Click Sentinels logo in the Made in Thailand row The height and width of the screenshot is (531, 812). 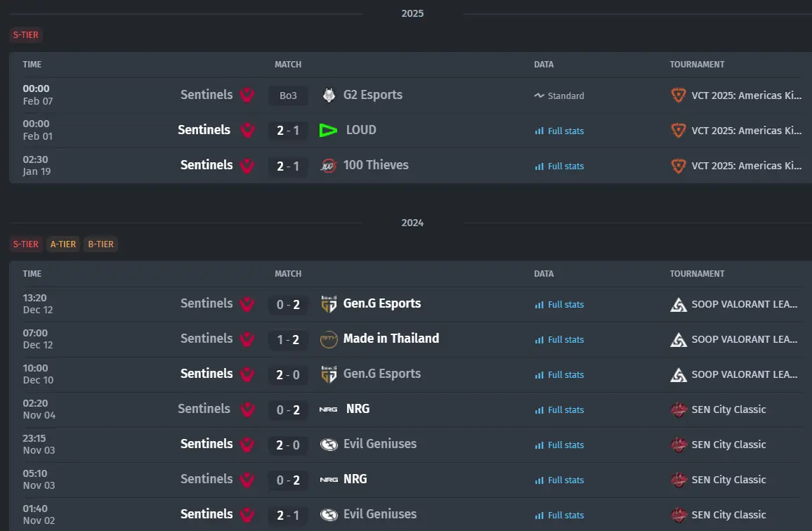pyautogui.click(x=247, y=339)
